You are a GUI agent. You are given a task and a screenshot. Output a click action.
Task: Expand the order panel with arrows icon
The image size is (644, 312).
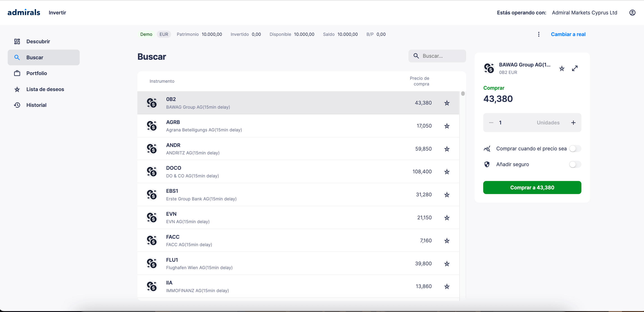point(575,68)
